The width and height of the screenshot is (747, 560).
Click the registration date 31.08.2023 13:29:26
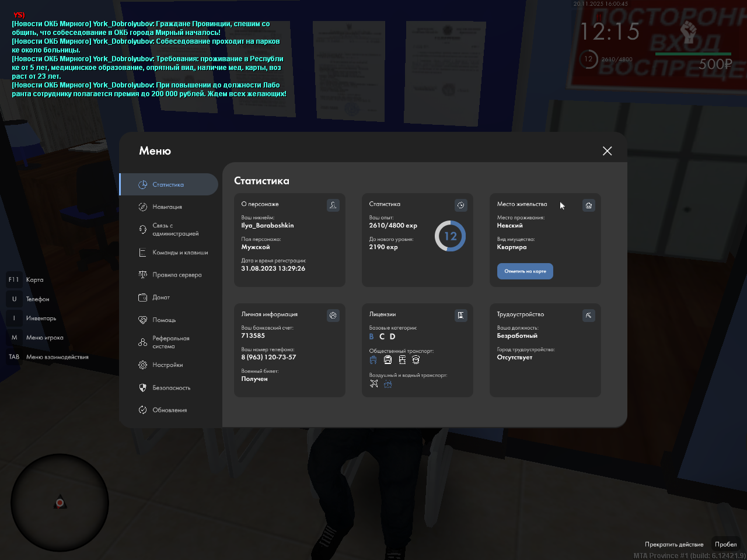pyautogui.click(x=273, y=268)
